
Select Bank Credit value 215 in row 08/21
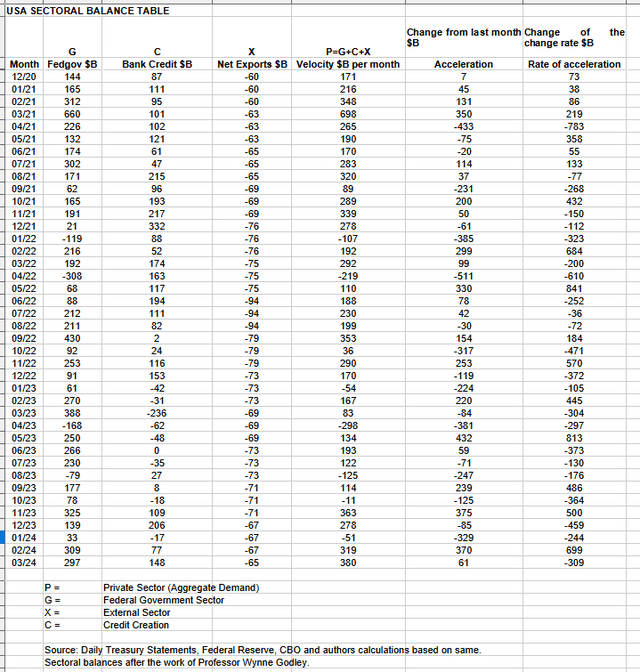click(157, 176)
